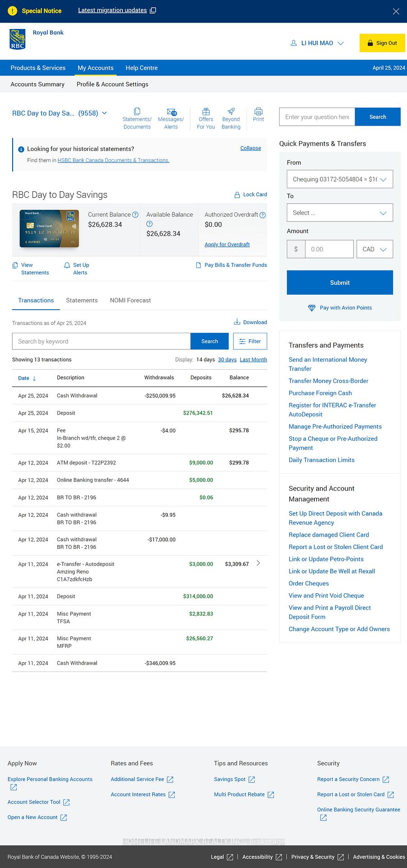Switch to the Statements tab
407x868 pixels.
(82, 300)
